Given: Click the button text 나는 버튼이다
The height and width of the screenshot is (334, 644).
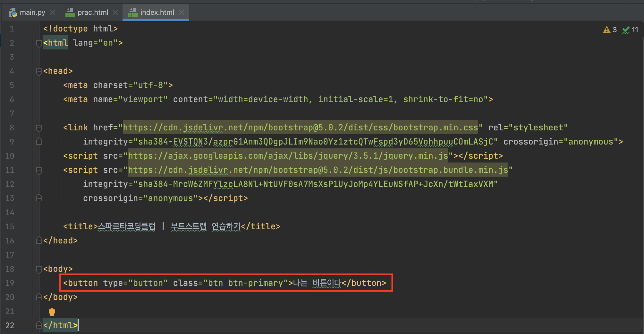Looking at the screenshot, I should pyautogui.click(x=317, y=283).
